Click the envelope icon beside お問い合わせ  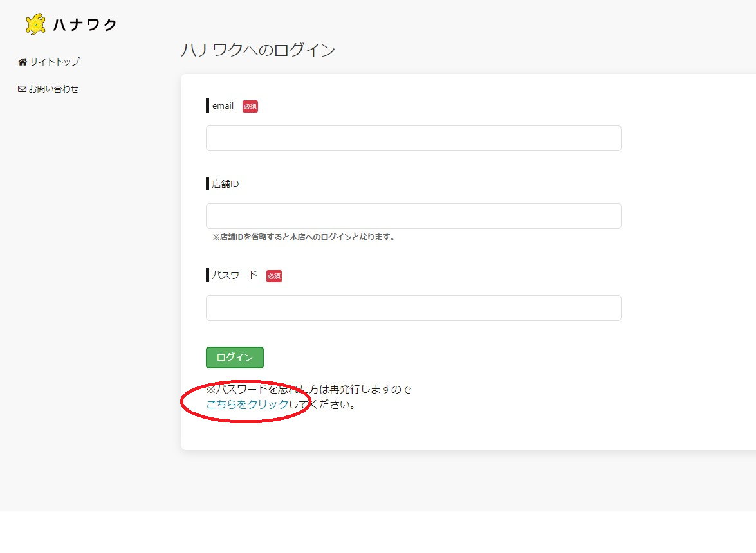(22, 89)
